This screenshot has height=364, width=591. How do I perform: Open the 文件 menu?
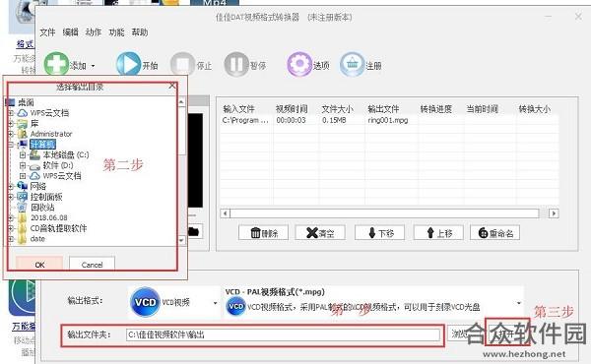pyautogui.click(x=47, y=32)
